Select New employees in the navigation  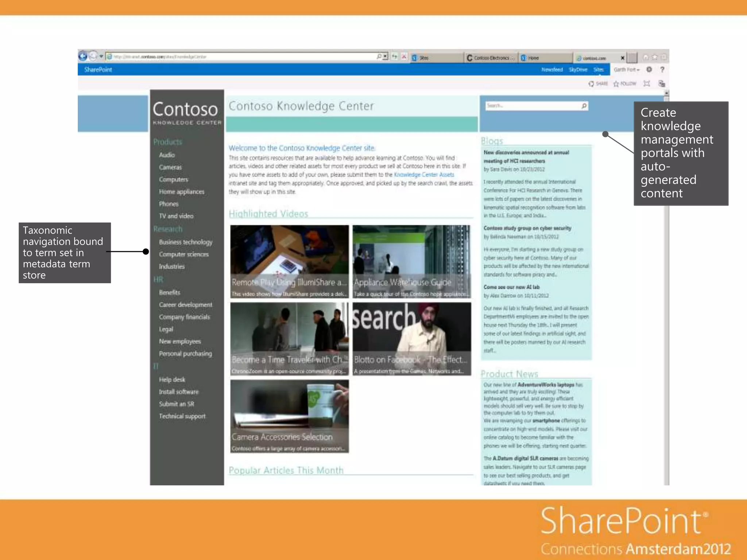pyautogui.click(x=180, y=342)
